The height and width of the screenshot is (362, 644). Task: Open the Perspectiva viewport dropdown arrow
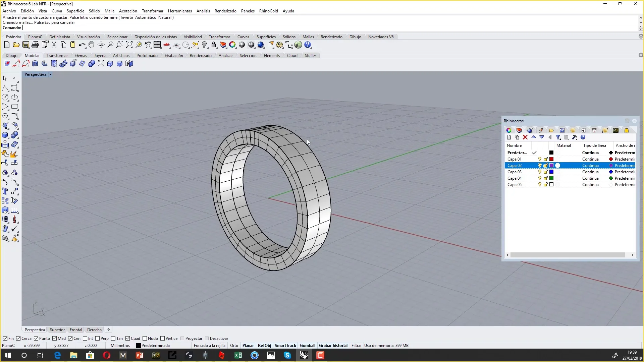50,74
